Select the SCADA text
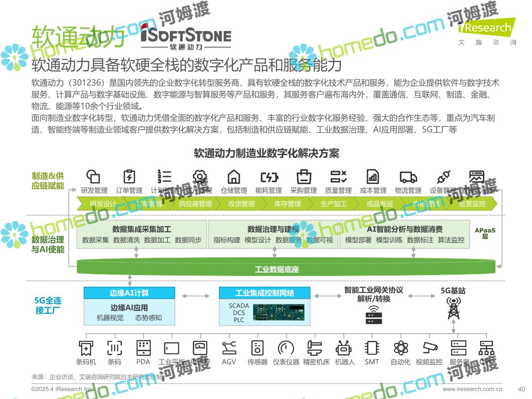The image size is (532, 399). (239, 306)
